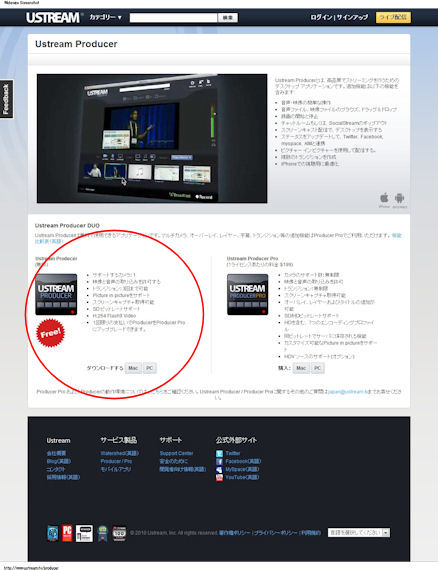
Task: Click the Ustream Producer Pro product icon
Action: coord(248,294)
